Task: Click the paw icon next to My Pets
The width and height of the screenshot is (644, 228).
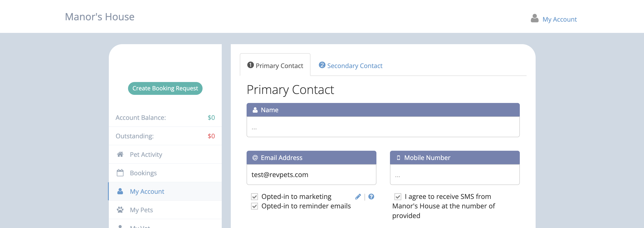Action: coord(120,210)
